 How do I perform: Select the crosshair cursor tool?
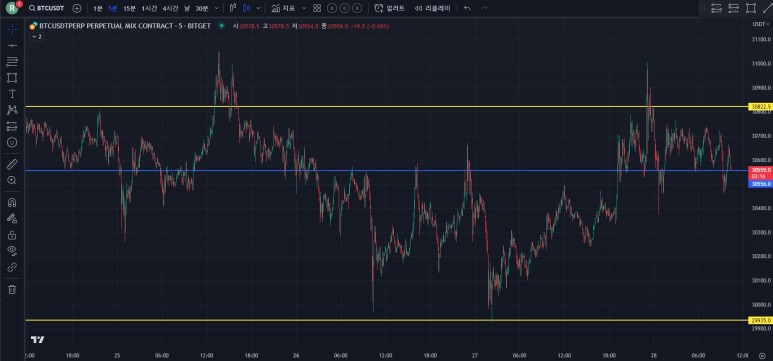12,29
